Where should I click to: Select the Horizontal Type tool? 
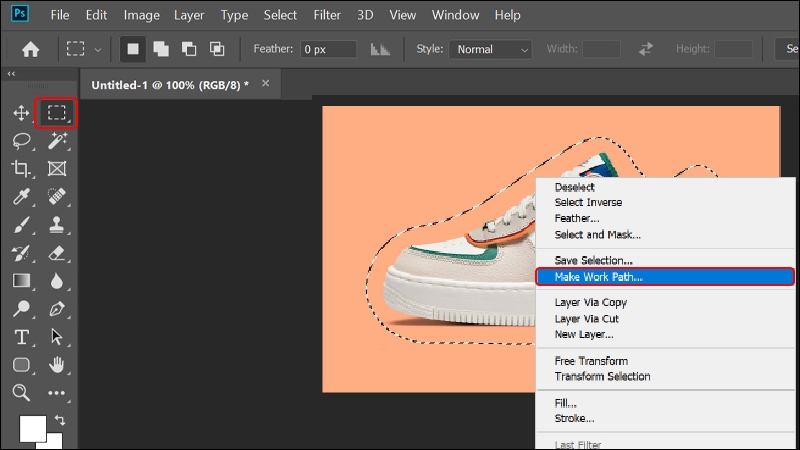pos(21,337)
